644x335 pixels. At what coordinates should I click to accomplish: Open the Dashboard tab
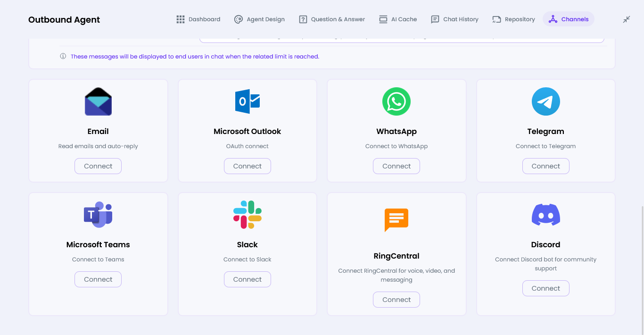[x=198, y=19]
